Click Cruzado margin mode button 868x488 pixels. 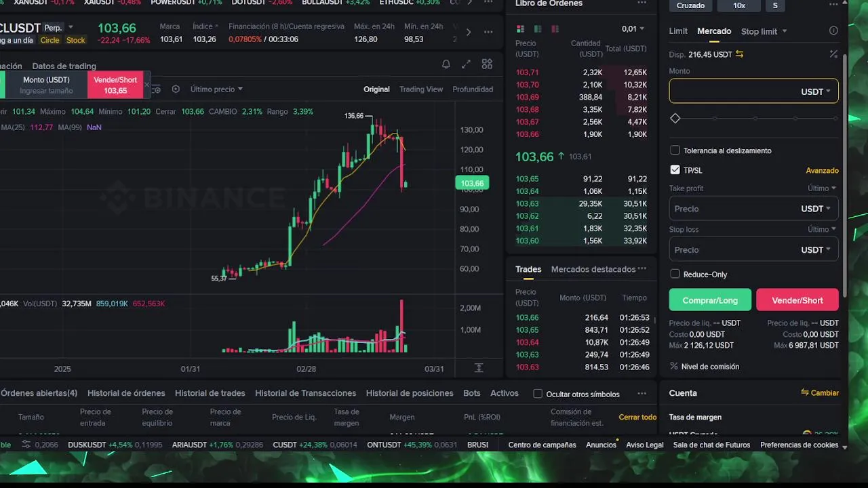[691, 5]
